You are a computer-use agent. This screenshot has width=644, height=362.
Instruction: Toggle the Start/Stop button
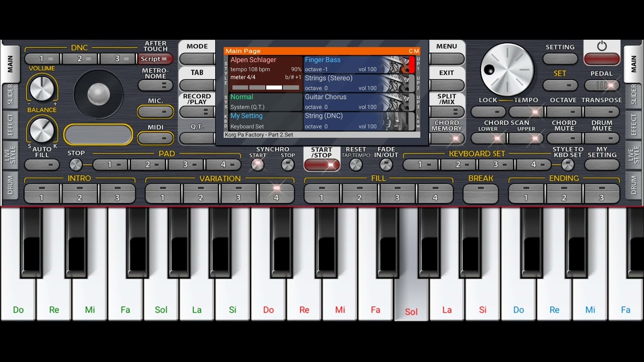click(x=321, y=165)
